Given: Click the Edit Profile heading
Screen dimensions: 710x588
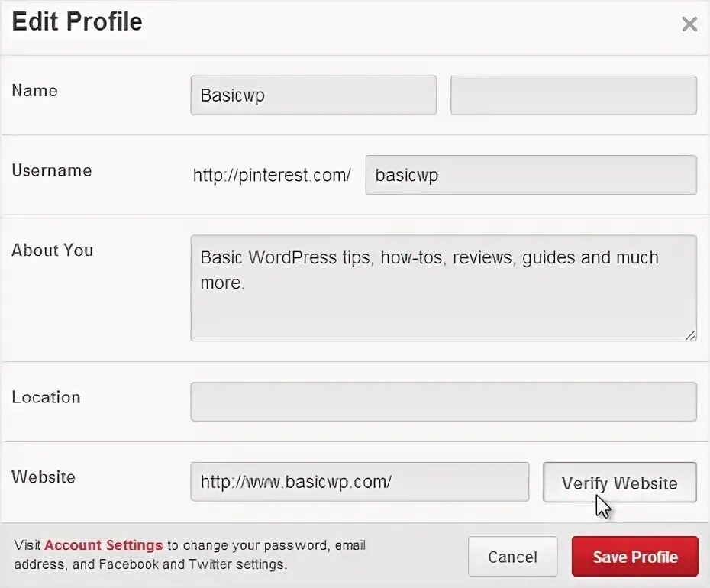Looking at the screenshot, I should [77, 21].
